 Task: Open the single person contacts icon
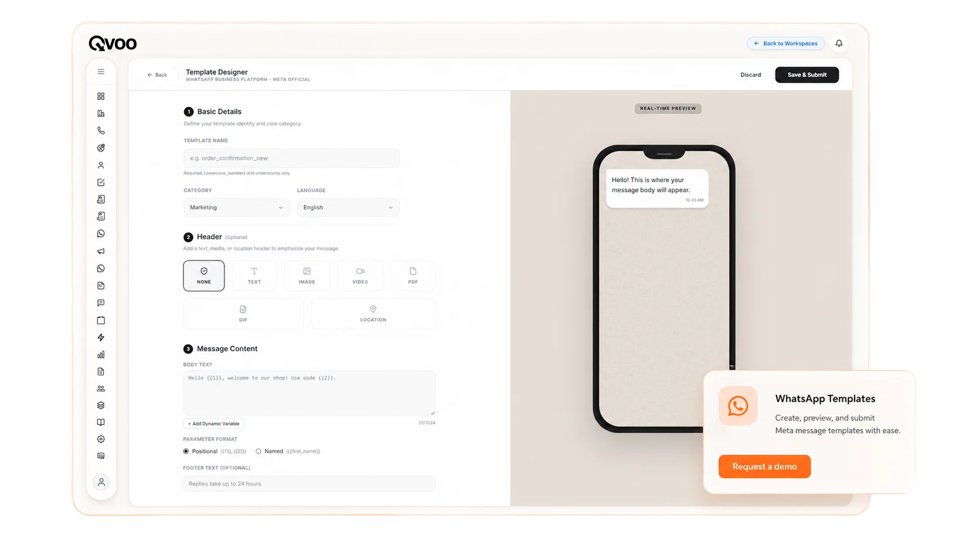(101, 165)
